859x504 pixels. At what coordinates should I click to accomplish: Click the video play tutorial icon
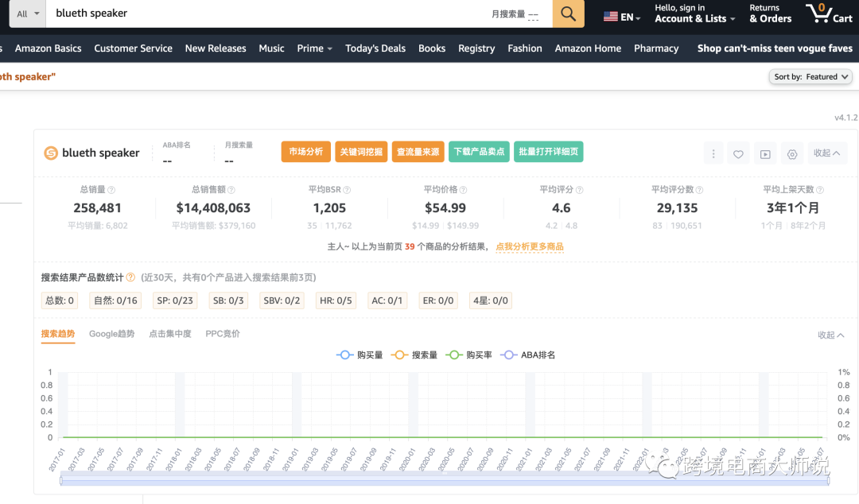765,154
